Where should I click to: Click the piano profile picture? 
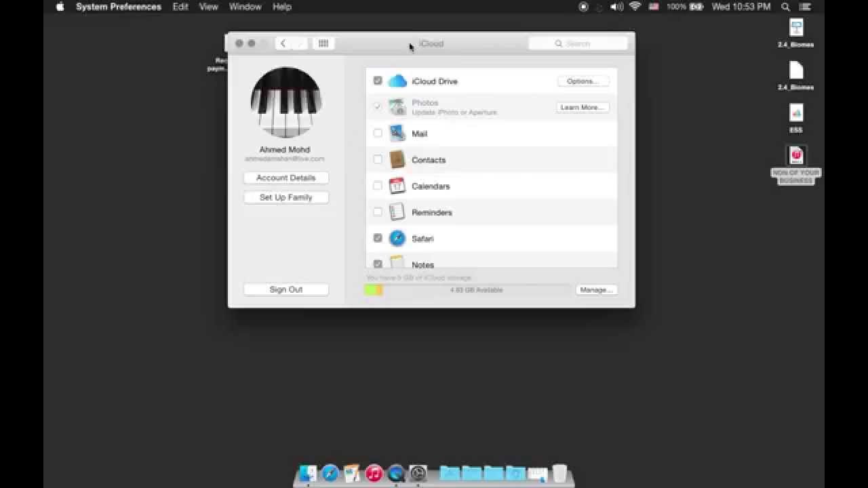coord(286,102)
